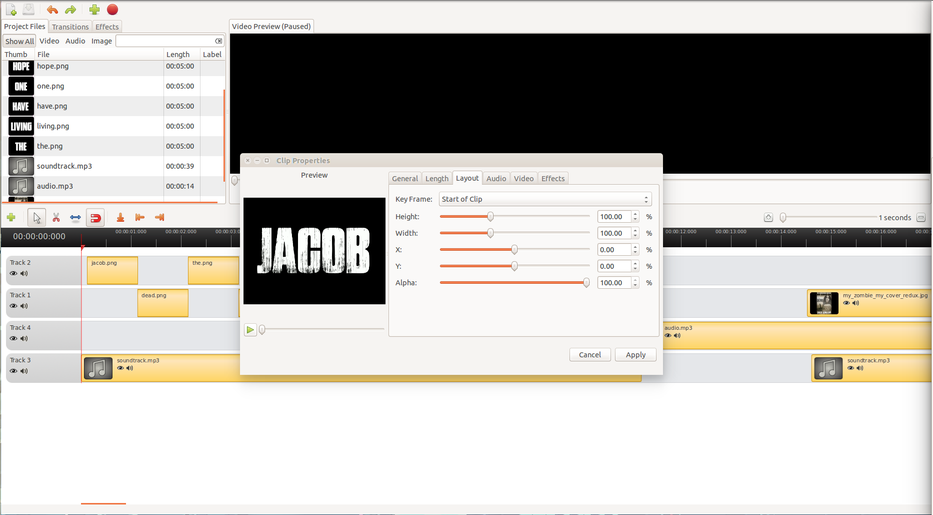Click the the.png thumbnail in file list
Viewport: 933px width, 515px height.
pyautogui.click(x=21, y=146)
